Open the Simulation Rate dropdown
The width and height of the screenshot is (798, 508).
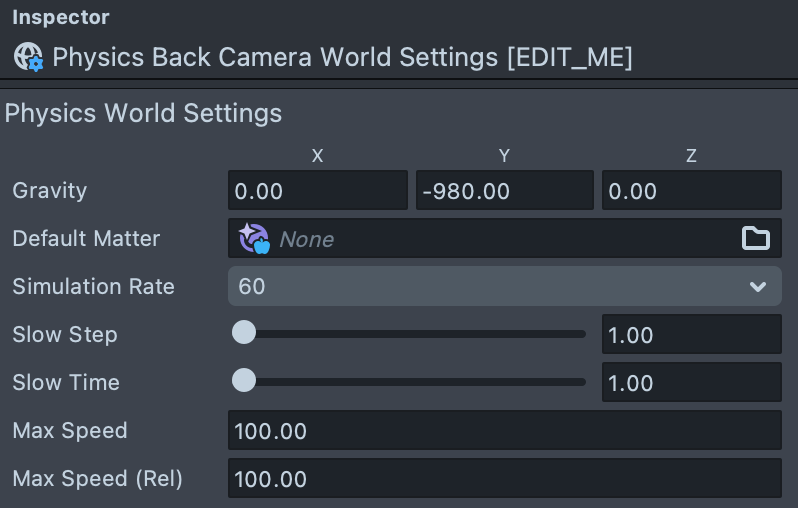(x=504, y=287)
